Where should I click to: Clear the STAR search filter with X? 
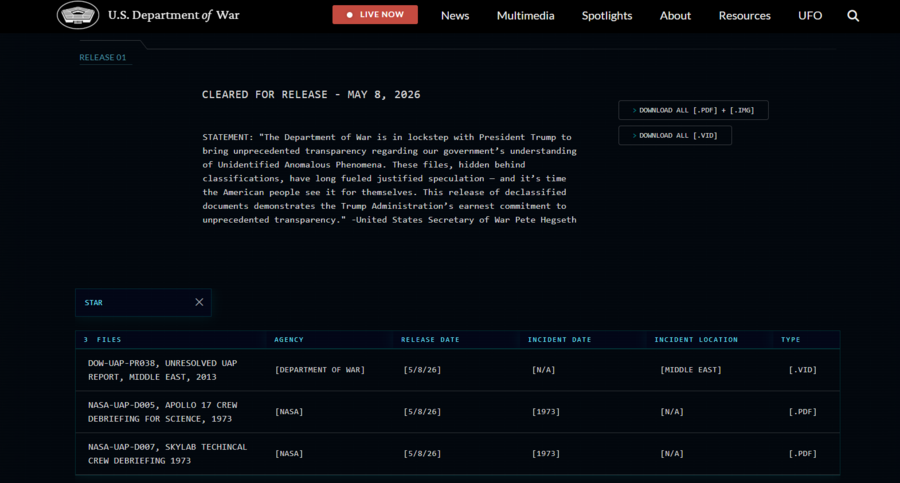coord(199,302)
